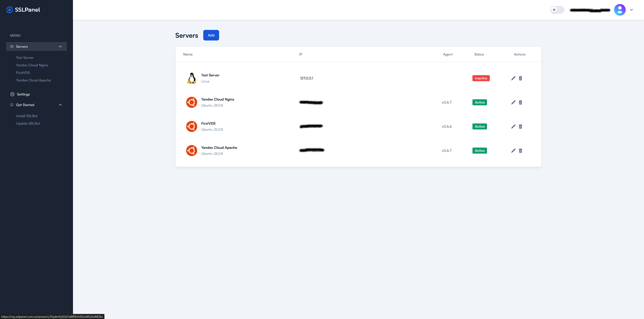Select Update SSLBot in the sidebar
This screenshot has width=644, height=319.
pos(28,123)
